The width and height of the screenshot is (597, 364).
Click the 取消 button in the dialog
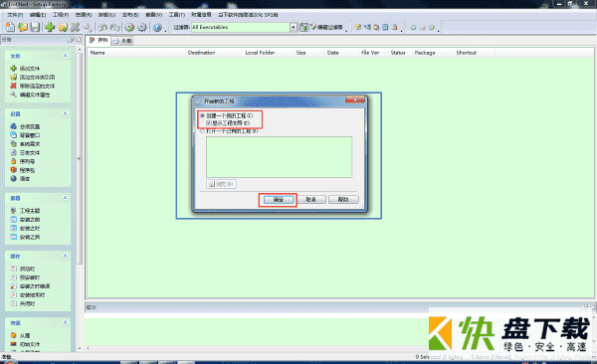(311, 200)
